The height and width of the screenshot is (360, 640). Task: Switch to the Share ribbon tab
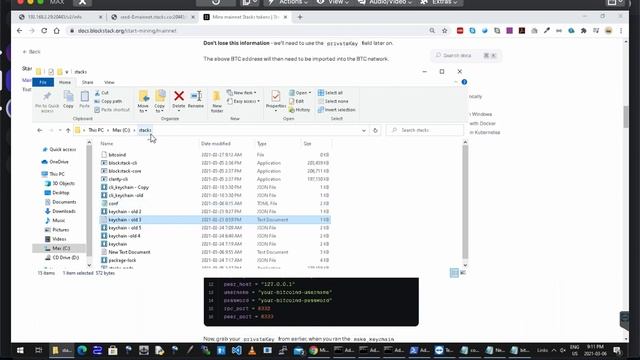pyautogui.click(x=87, y=82)
